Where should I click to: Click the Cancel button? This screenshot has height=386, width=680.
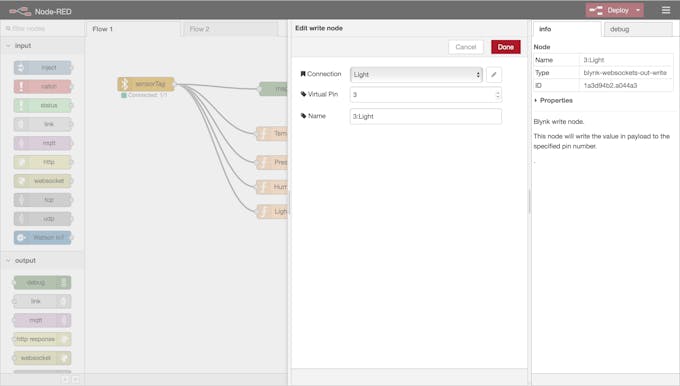click(x=466, y=47)
